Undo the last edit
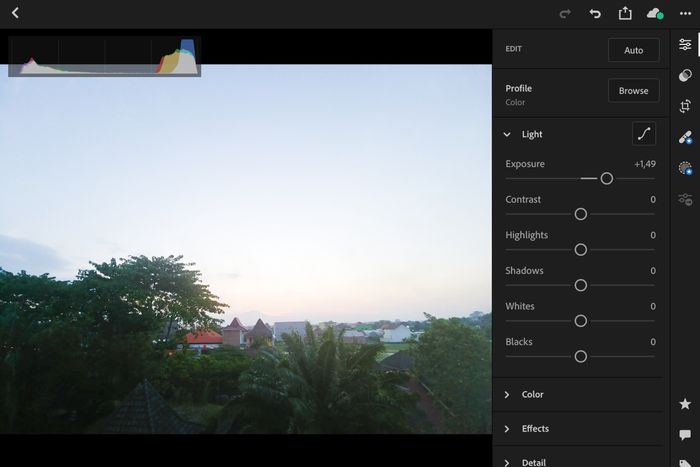The height and width of the screenshot is (467, 700). pos(595,14)
